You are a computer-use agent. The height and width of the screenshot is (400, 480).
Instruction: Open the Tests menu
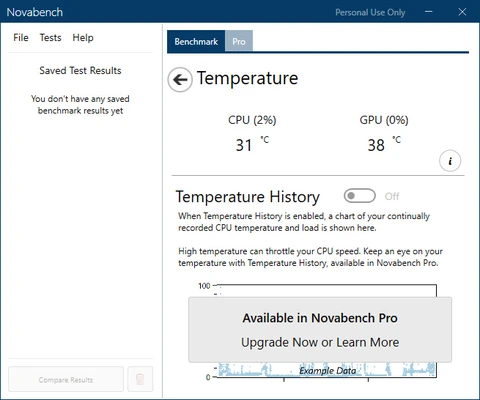pos(50,38)
